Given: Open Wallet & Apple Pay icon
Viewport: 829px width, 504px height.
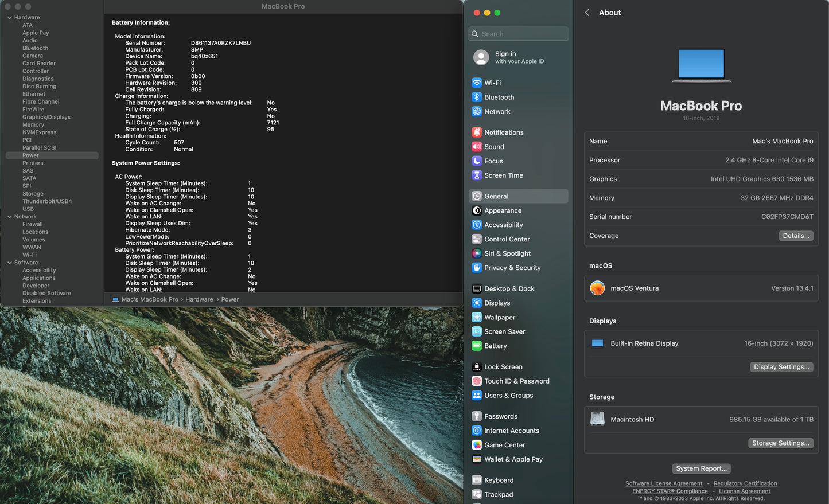Looking at the screenshot, I should [x=477, y=459].
